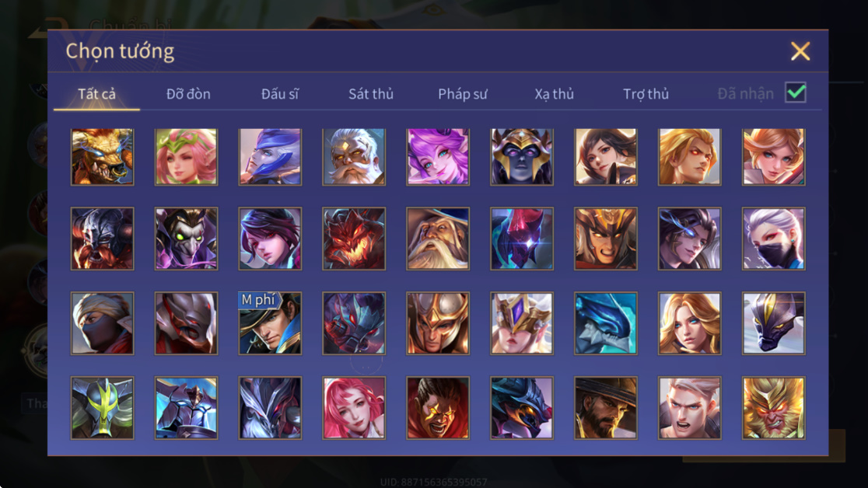Viewport: 868px width, 488px height.
Task: Close the Chọn tướng dialog
Action: pos(800,51)
